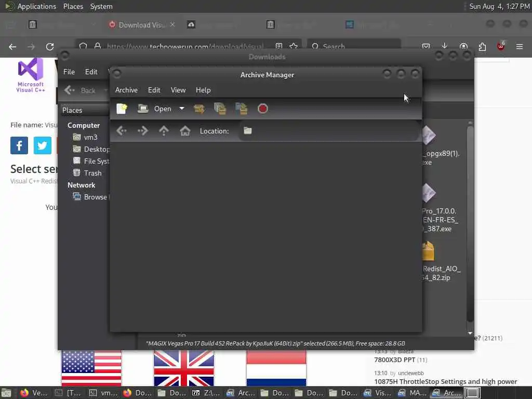This screenshot has height=399, width=532.
Task: Click the browser back arrow
Action: coord(12,47)
